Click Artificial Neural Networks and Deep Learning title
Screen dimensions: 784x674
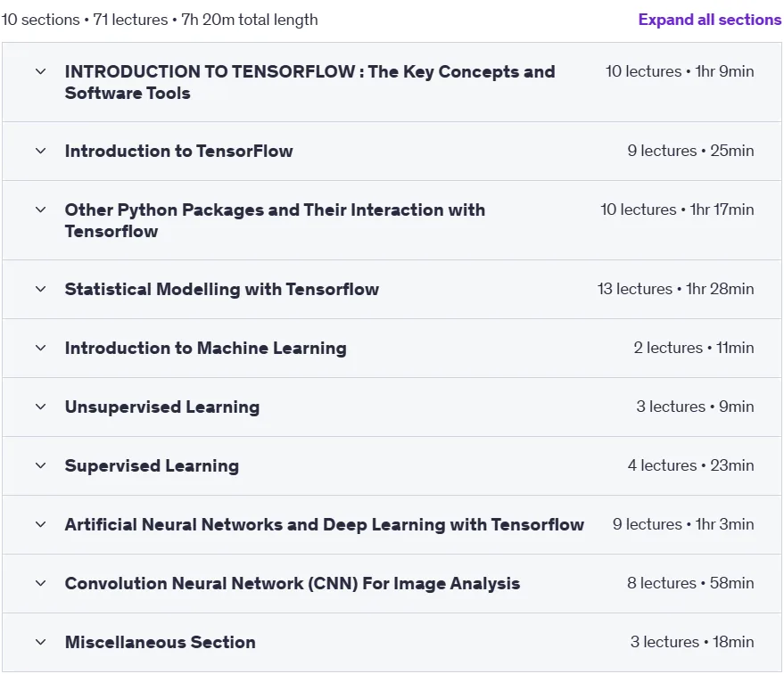[x=325, y=524]
